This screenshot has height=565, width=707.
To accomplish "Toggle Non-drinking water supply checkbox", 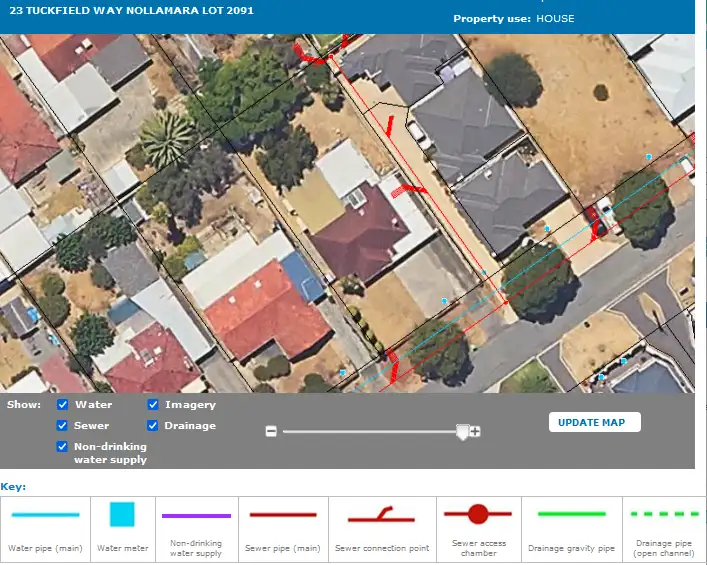I will click(x=62, y=446).
